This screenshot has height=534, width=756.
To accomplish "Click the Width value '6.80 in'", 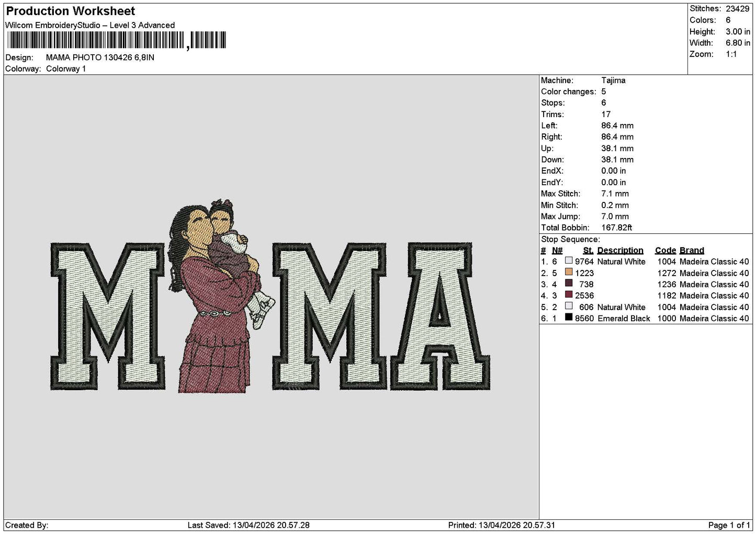I will (x=738, y=43).
